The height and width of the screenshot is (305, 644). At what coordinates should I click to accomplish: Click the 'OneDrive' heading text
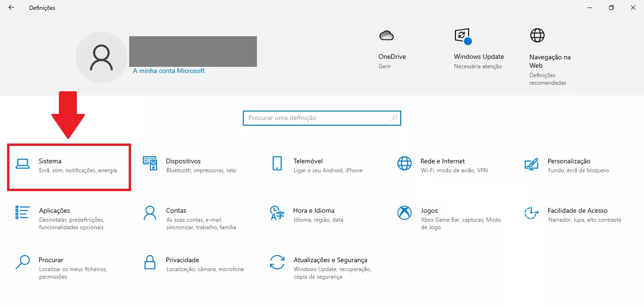pyautogui.click(x=392, y=56)
